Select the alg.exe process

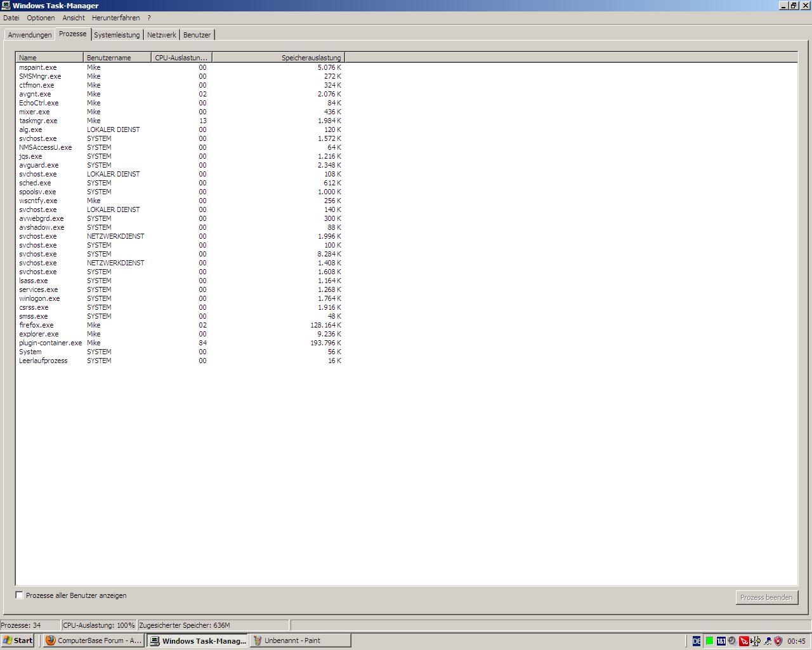point(180,129)
